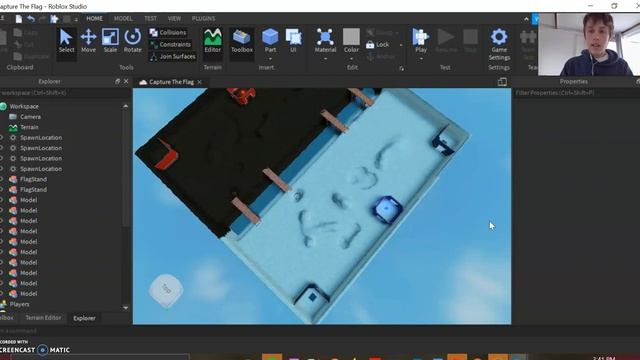Activate the Rotate tool
The width and height of the screenshot is (640, 360).
click(133, 41)
